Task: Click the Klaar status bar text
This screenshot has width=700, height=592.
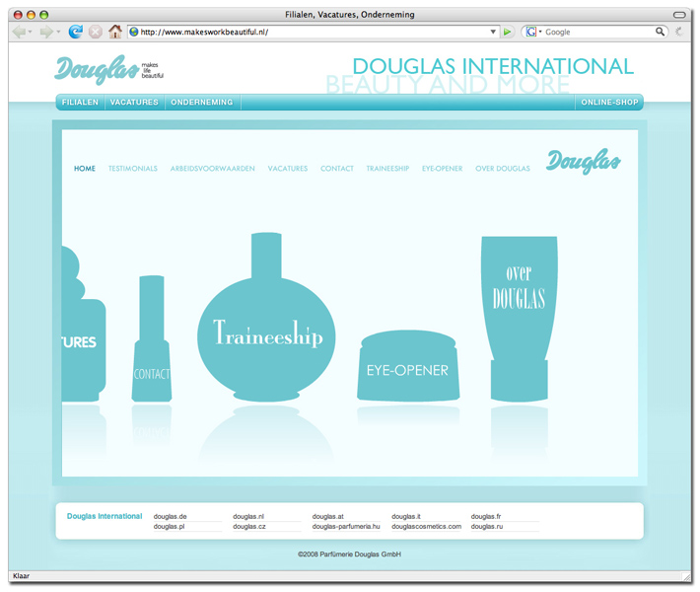Action: click(21, 576)
